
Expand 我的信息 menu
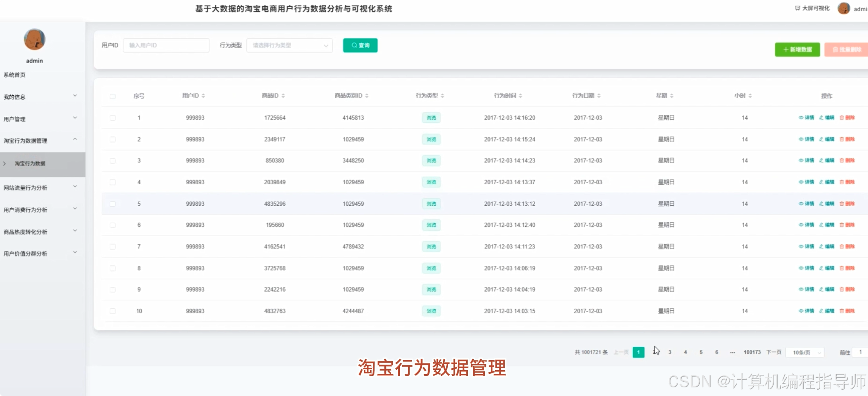42,97
